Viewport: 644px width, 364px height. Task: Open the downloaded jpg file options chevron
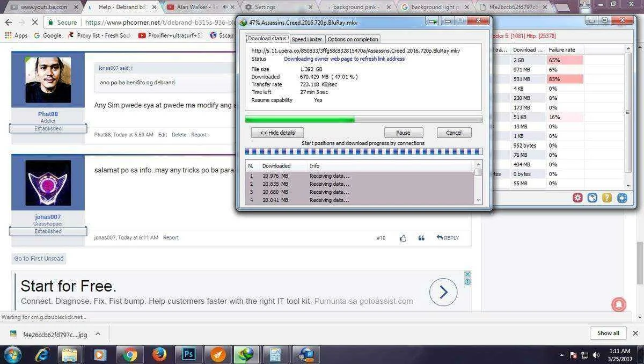tap(98, 334)
